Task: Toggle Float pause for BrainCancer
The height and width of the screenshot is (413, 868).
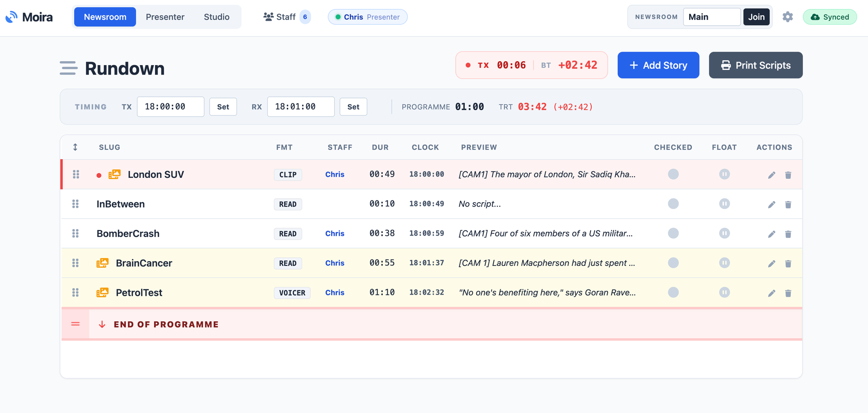Action: click(x=724, y=262)
